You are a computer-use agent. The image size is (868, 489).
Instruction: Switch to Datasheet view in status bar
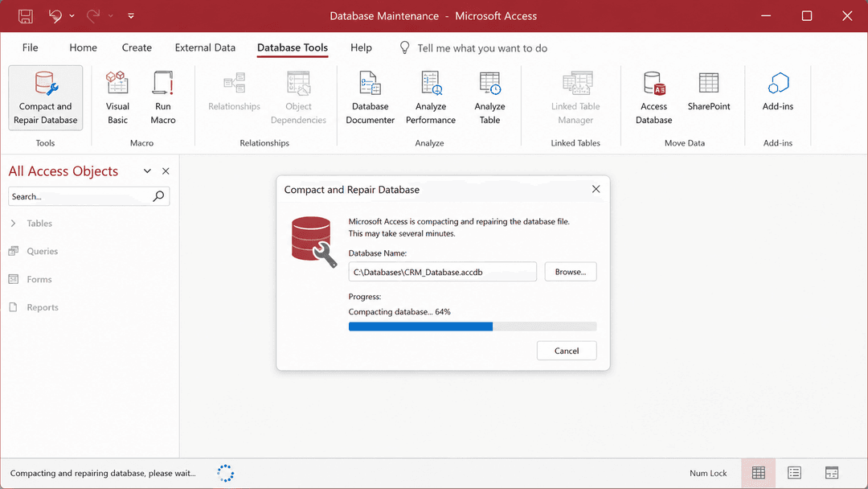click(x=759, y=473)
